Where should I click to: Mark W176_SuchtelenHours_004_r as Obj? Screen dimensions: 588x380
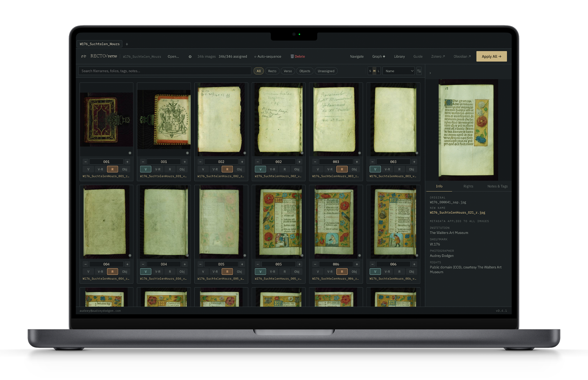point(125,272)
